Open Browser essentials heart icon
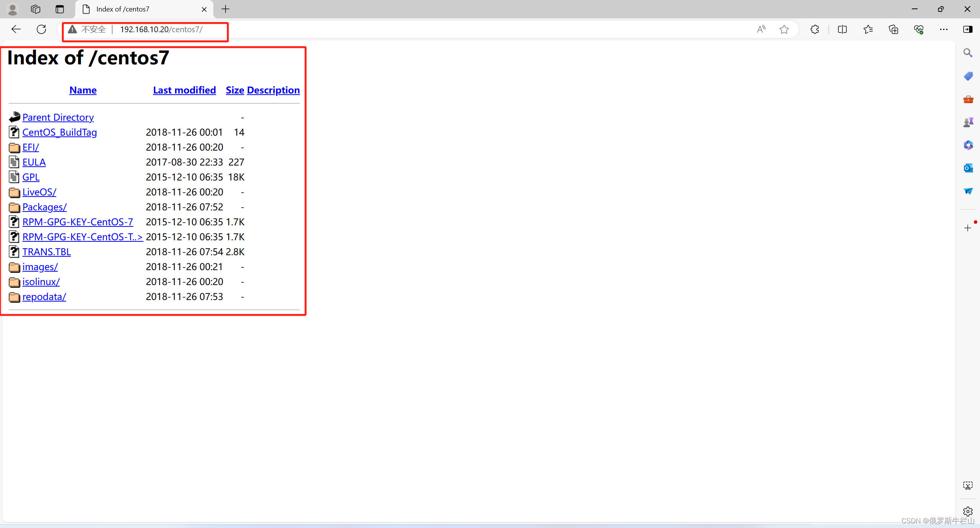Viewport: 980px width, 528px height. click(x=918, y=29)
